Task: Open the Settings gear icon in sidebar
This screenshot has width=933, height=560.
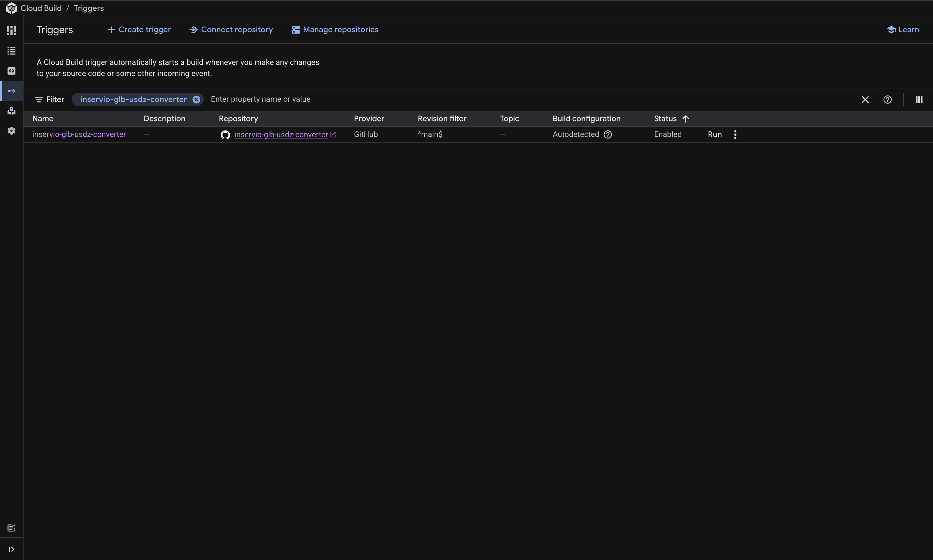Action: pyautogui.click(x=11, y=130)
